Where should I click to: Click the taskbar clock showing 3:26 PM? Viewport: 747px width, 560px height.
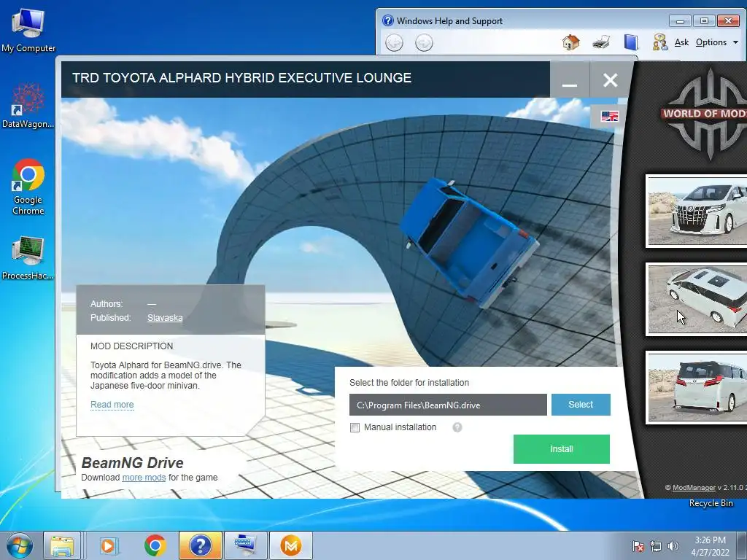pyautogui.click(x=710, y=546)
